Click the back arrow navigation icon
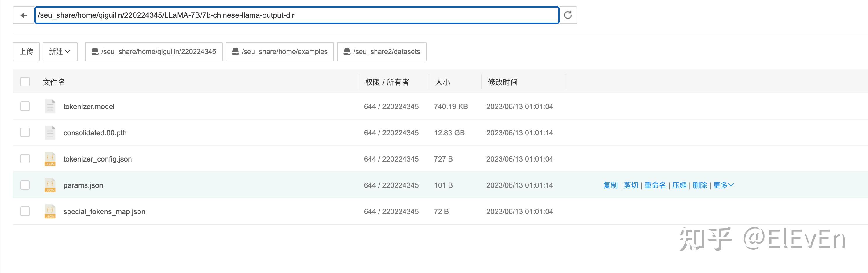The image size is (868, 273). 24,15
